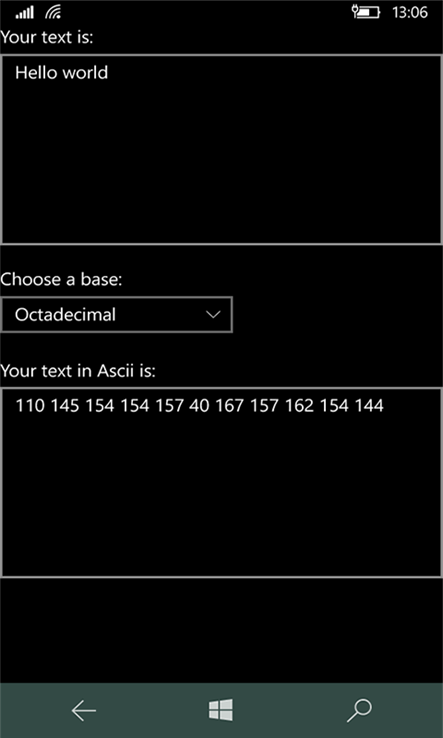Select the Ascii output text area
Screen dimensions: 443x738
(x=221, y=482)
